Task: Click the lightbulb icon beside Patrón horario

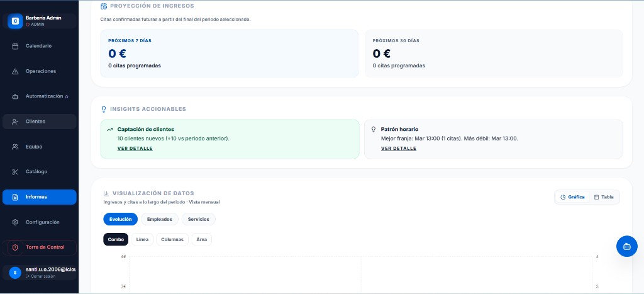Action: pyautogui.click(x=374, y=130)
